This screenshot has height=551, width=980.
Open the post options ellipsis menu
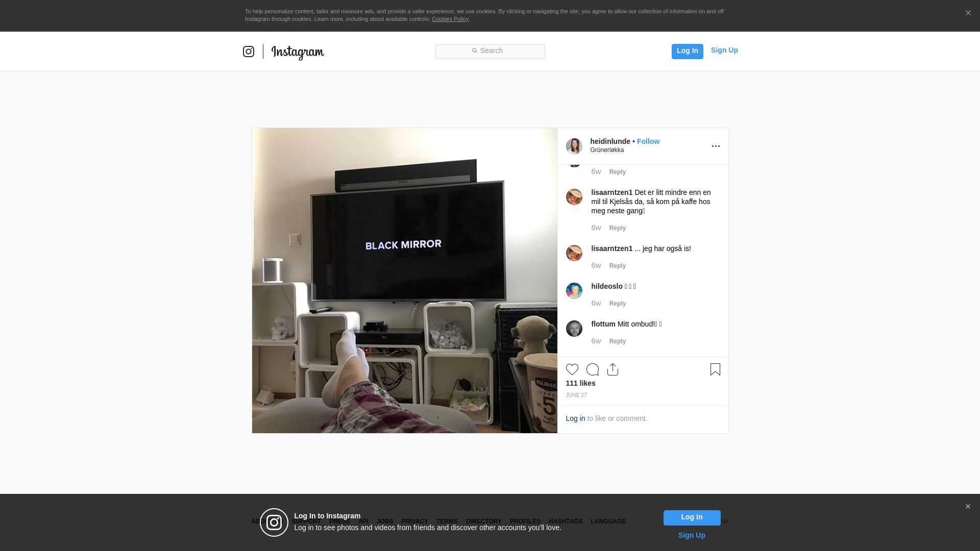(716, 146)
